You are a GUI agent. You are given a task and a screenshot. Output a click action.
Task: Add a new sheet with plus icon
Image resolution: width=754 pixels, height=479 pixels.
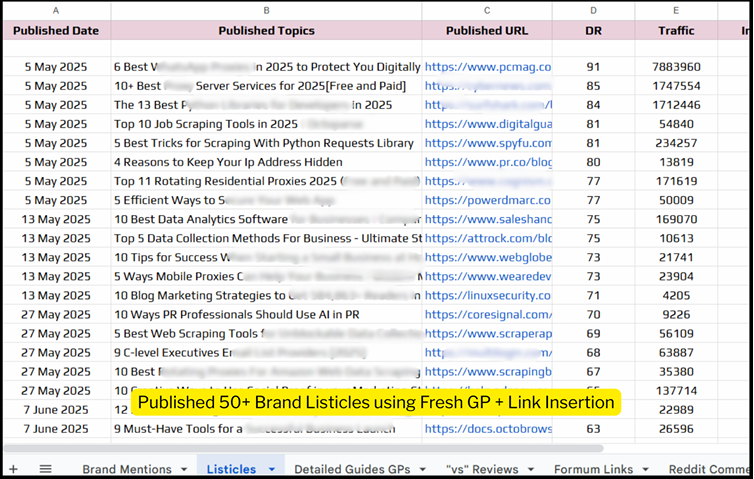click(13, 469)
